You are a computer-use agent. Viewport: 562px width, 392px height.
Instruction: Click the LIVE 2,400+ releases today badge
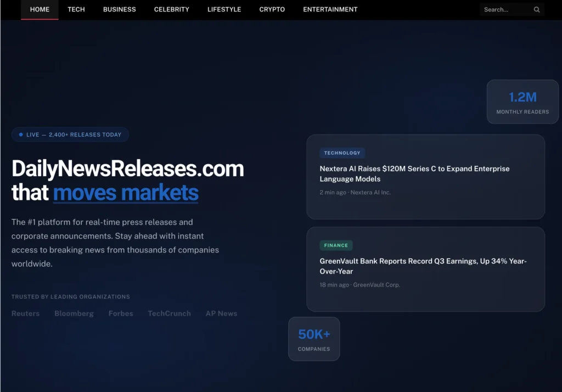[70, 135]
